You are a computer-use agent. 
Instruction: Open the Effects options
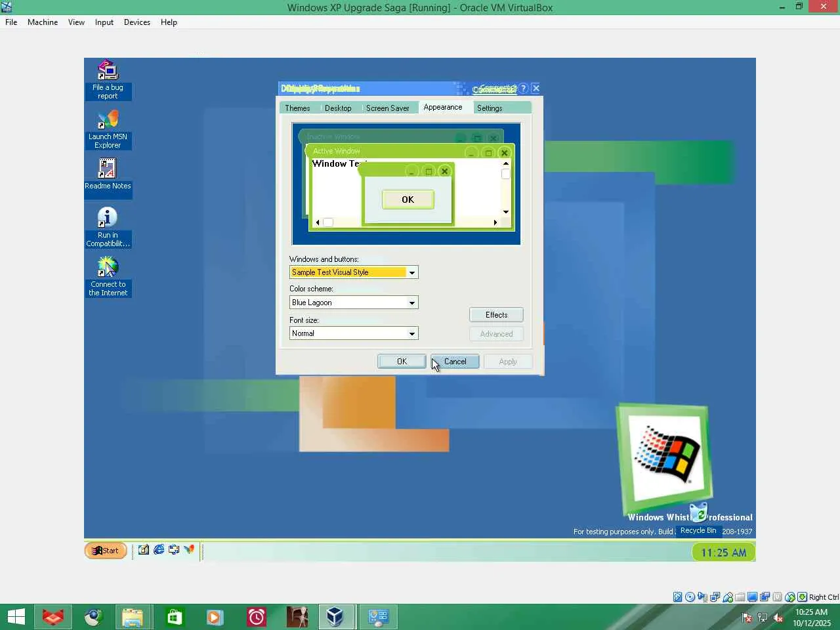click(x=496, y=315)
